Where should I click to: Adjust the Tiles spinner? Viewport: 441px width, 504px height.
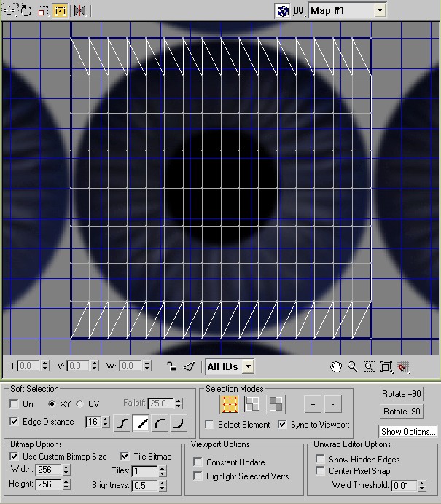[x=162, y=471]
